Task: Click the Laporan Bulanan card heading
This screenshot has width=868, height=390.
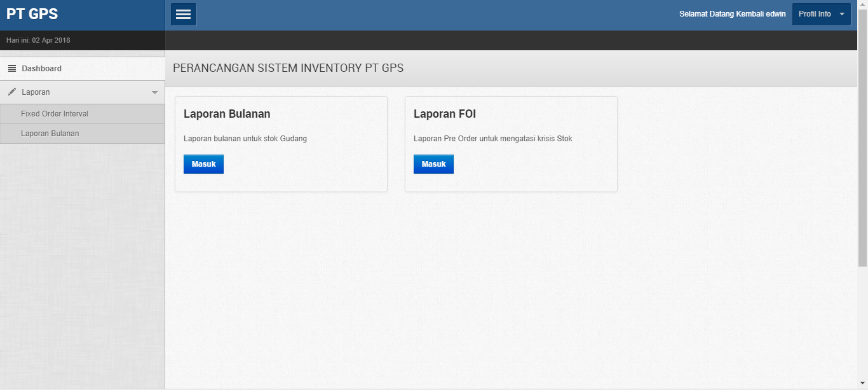Action: pos(227,114)
